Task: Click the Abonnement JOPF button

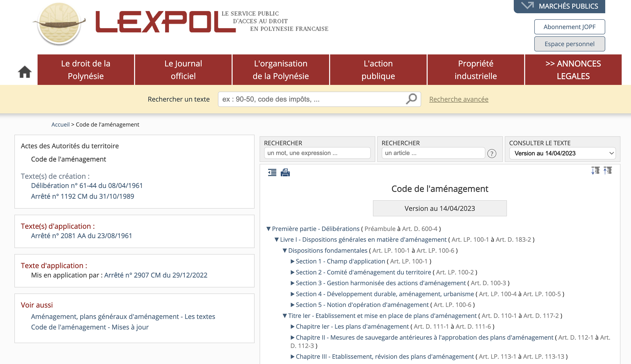Action: point(569,27)
